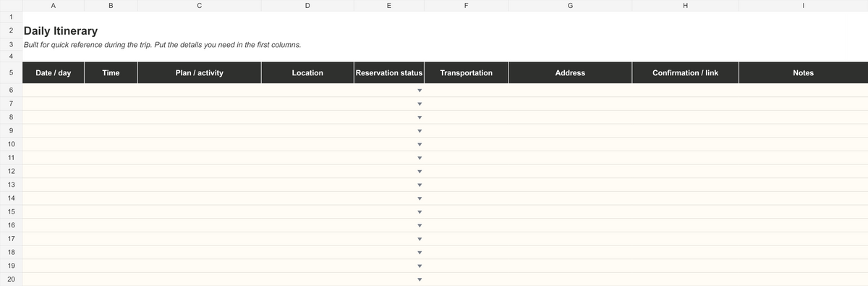Open Reservation status dropdown in row 9
Viewport: 868px width, 286px height.
(x=419, y=131)
